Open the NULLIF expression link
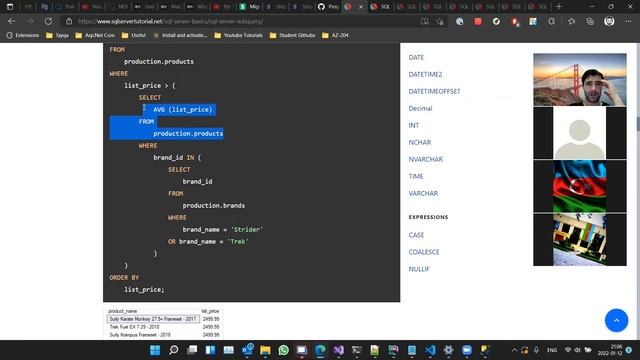This screenshot has height=360, width=640. pos(419,269)
